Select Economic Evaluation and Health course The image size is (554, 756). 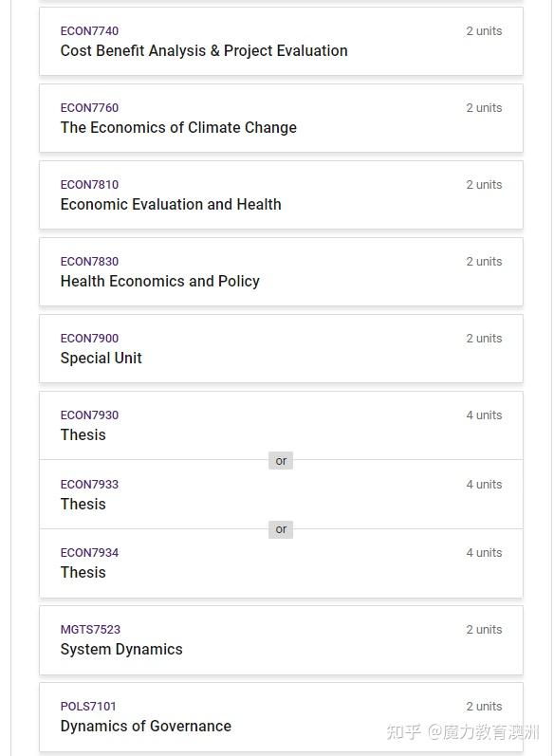pyautogui.click(x=171, y=205)
